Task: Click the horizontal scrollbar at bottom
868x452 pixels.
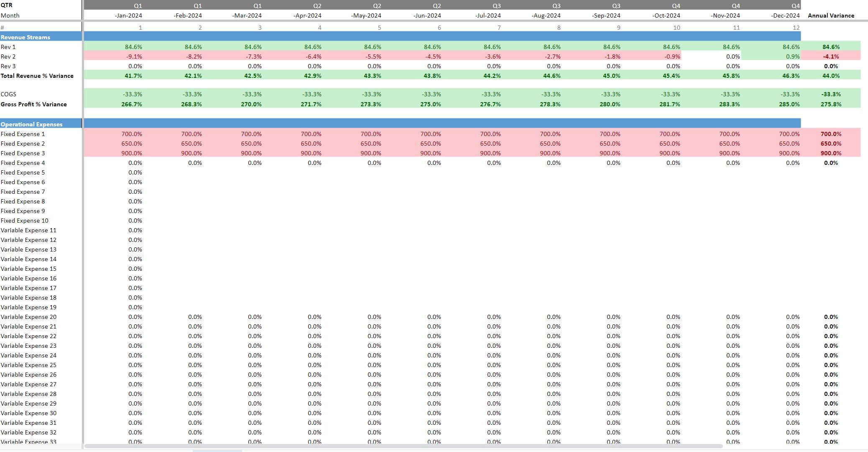Action: tap(403, 446)
